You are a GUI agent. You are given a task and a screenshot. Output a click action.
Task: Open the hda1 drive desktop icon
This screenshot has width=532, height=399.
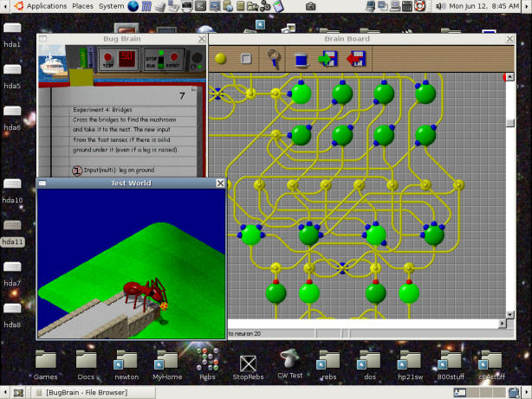(x=12, y=34)
